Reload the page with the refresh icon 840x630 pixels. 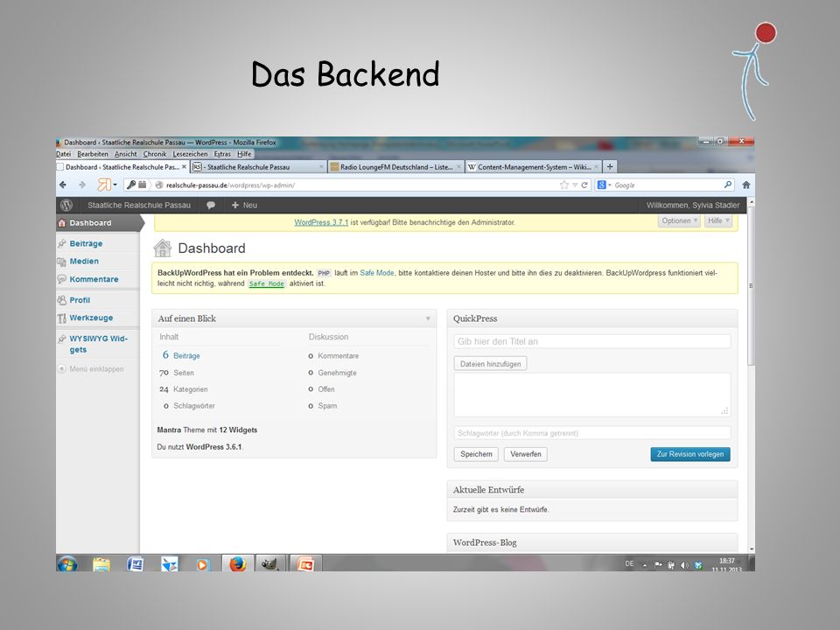tap(584, 185)
